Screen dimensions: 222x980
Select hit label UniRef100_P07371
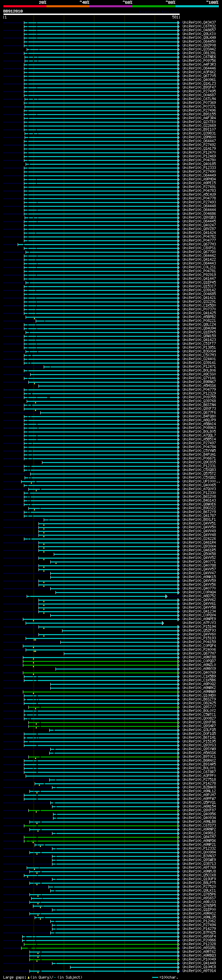(199, 106)
